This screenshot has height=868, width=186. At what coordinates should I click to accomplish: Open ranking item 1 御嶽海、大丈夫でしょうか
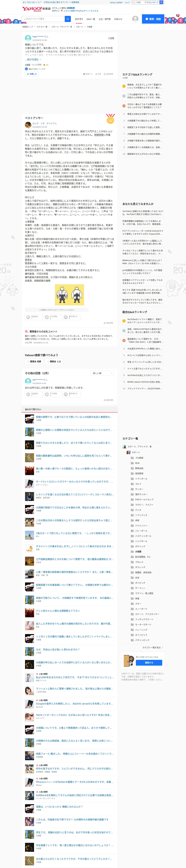(144, 86)
